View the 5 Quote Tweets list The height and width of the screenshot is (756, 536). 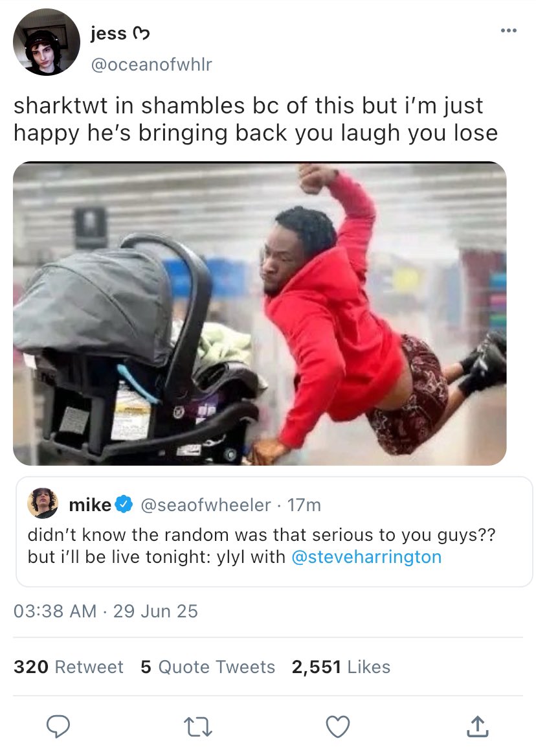tap(208, 667)
